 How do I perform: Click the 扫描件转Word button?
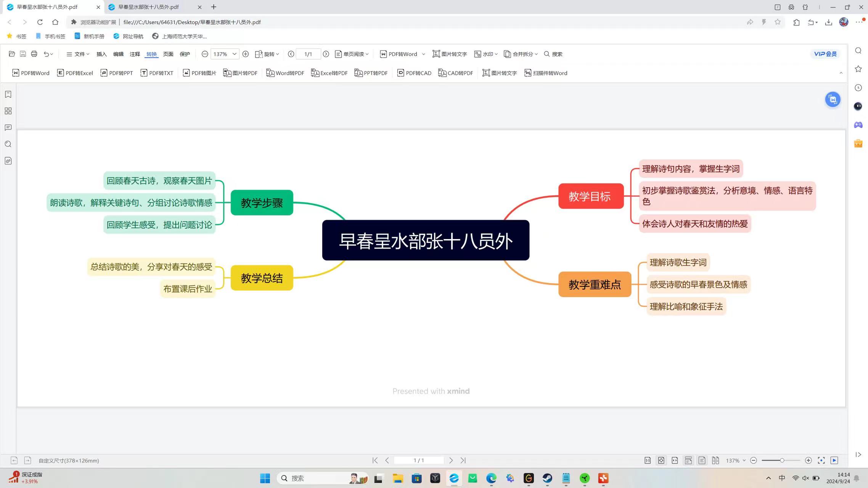[546, 73]
